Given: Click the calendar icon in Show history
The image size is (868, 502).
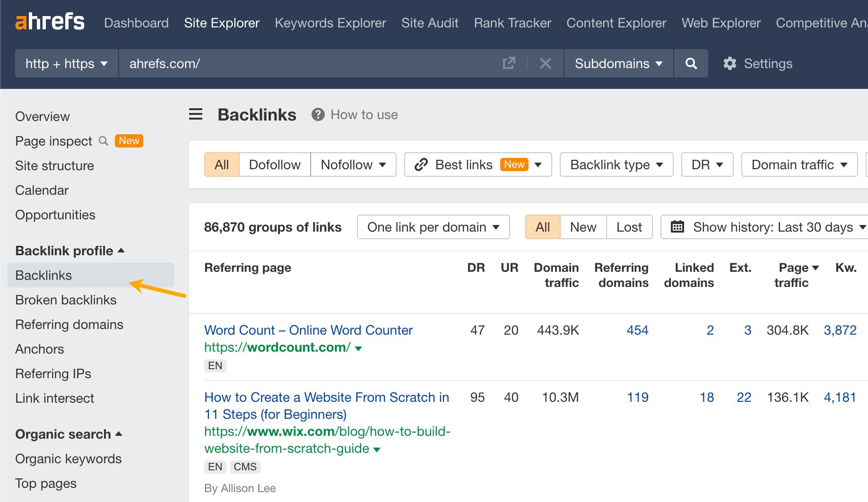Looking at the screenshot, I should click(x=677, y=227).
